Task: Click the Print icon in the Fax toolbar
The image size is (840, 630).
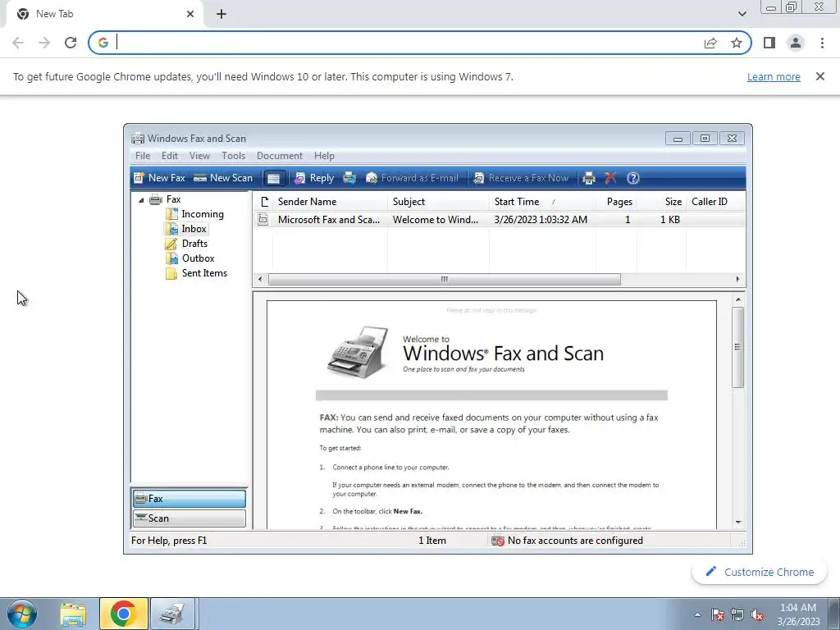Action: coord(589,178)
